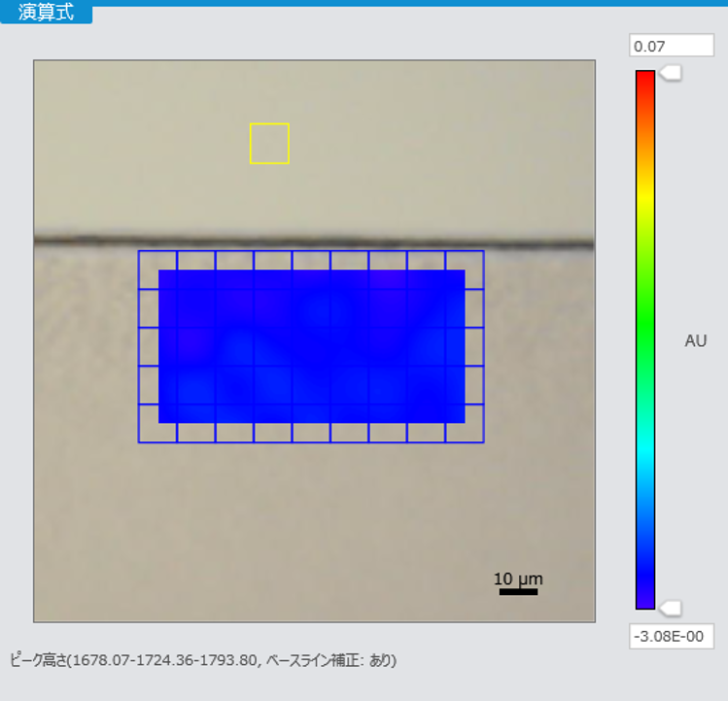
Task: Select the yellow square reference marker
Action: [269, 143]
